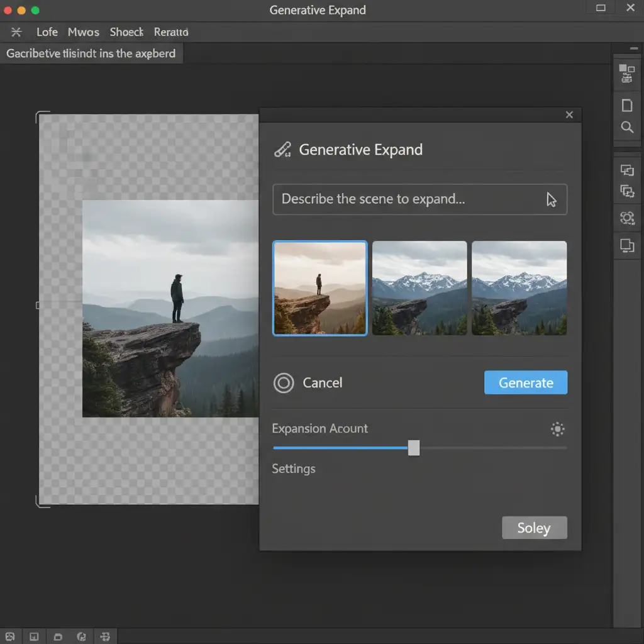Toggle the circle radio icon beside Cancel
The height and width of the screenshot is (644, 644).
pyautogui.click(x=284, y=383)
